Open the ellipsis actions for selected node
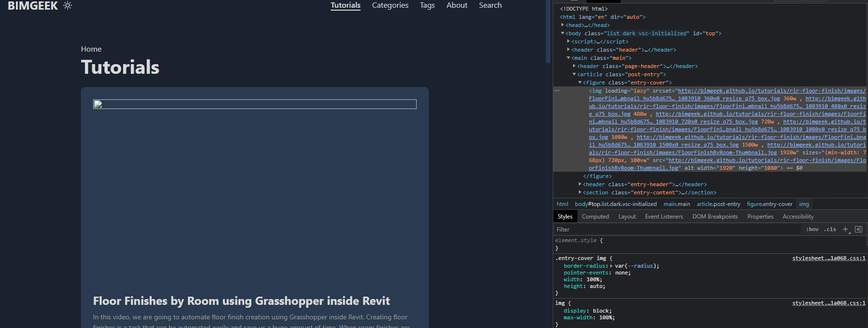This screenshot has width=868, height=328. tap(557, 91)
